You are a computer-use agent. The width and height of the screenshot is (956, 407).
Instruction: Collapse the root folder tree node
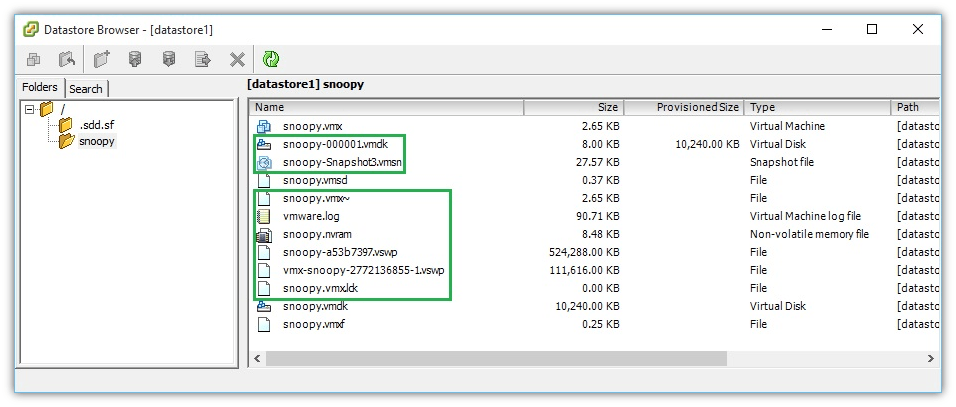29,110
